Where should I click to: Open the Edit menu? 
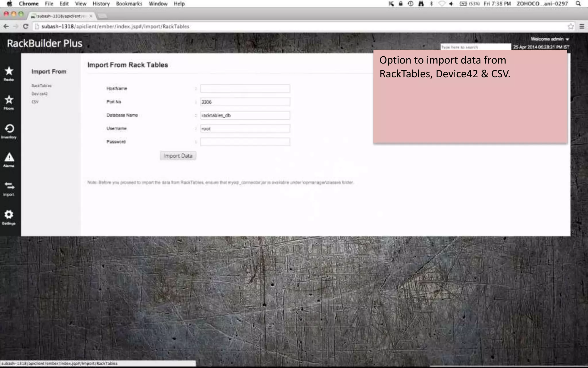pos(64,4)
